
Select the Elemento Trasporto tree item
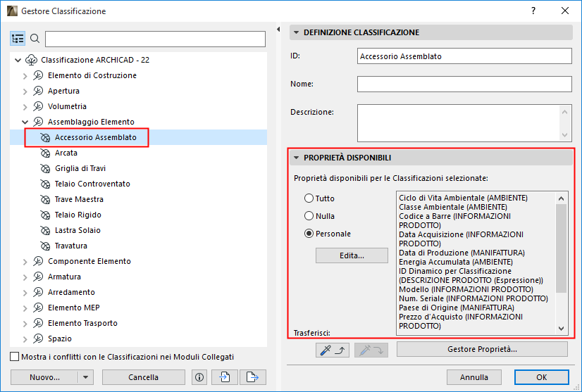[82, 324]
